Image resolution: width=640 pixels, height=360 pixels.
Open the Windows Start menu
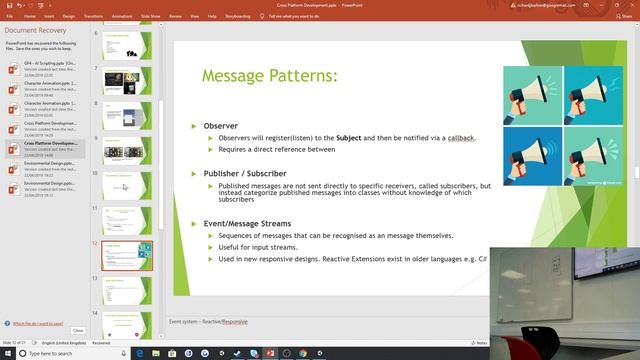[8, 353]
